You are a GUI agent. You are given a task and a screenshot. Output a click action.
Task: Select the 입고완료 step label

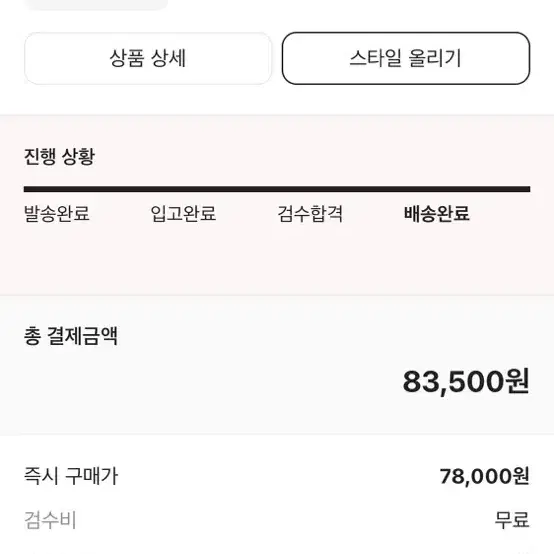pyautogui.click(x=183, y=213)
